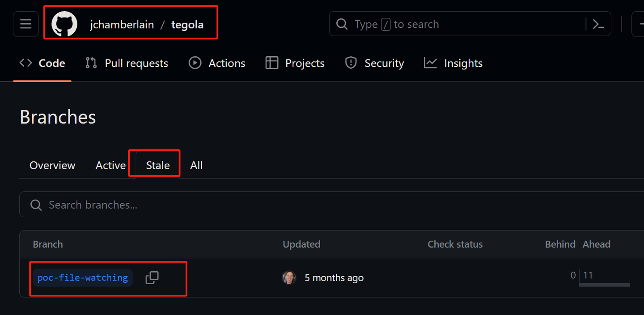This screenshot has height=315, width=644.
Task: View the Insights tab
Action: pos(453,63)
